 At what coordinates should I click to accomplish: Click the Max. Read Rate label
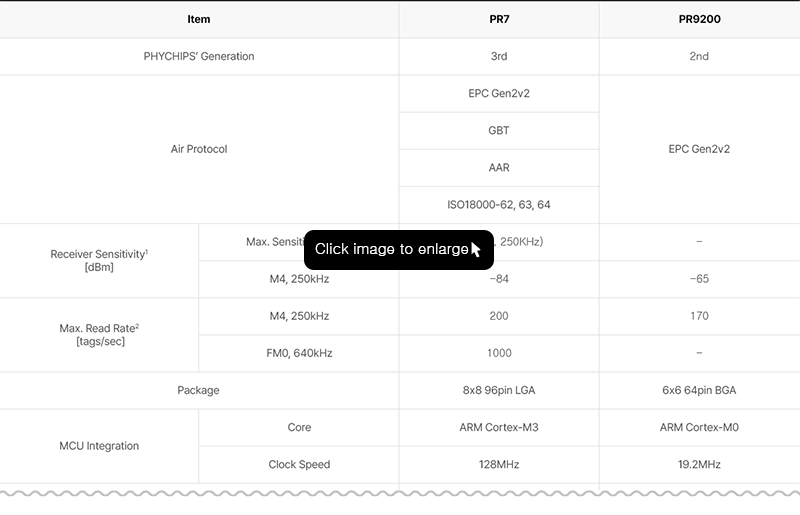click(99, 335)
